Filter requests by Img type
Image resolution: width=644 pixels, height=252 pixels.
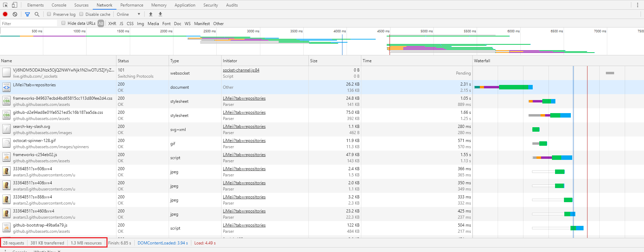point(140,23)
